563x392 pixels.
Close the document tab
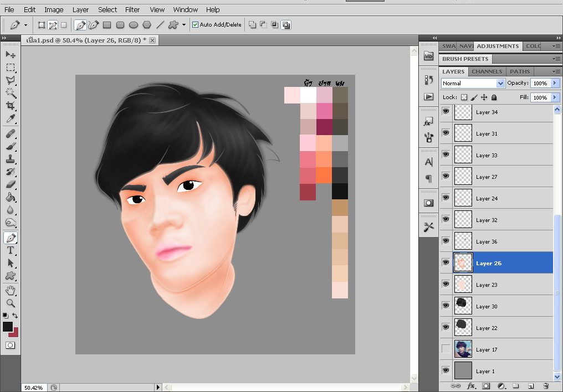point(152,40)
